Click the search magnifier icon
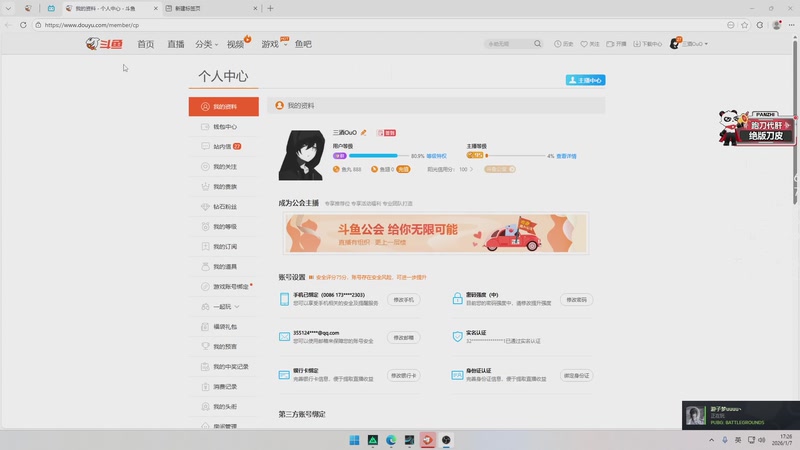800x450 pixels. coord(538,44)
